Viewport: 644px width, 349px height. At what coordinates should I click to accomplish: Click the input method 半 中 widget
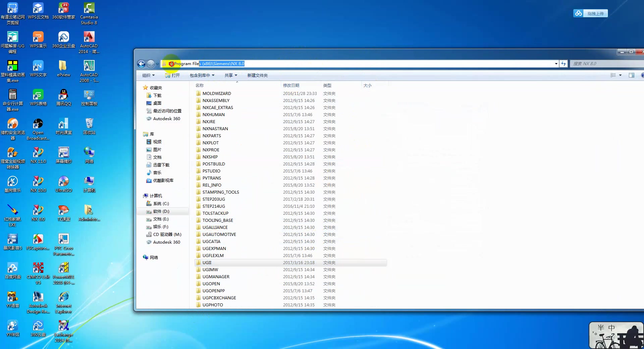point(616,335)
